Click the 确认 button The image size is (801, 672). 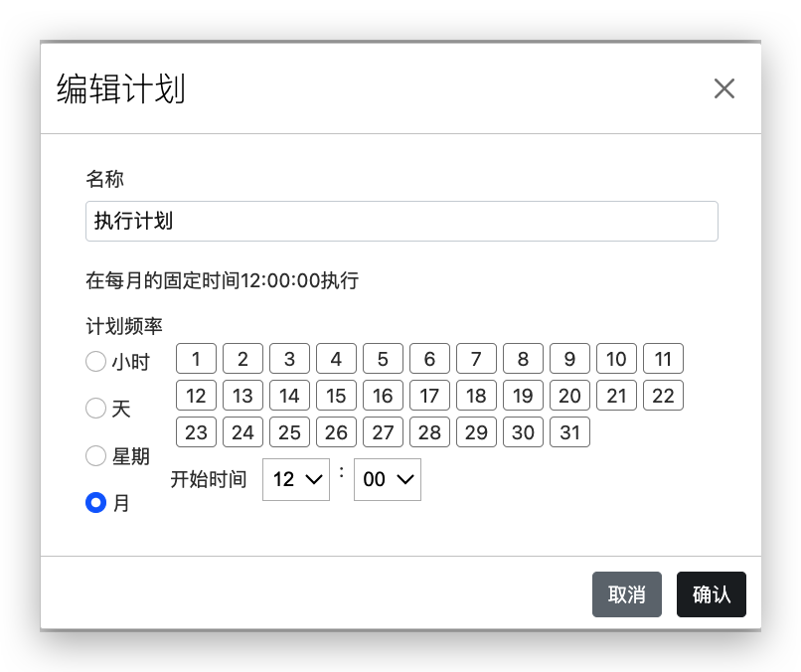tap(712, 594)
